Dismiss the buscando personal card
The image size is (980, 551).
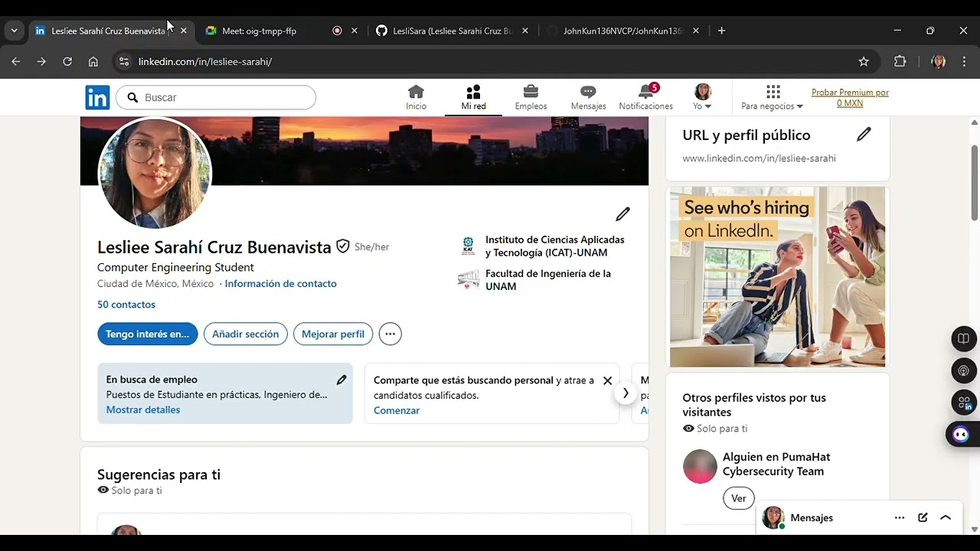pyautogui.click(x=607, y=380)
